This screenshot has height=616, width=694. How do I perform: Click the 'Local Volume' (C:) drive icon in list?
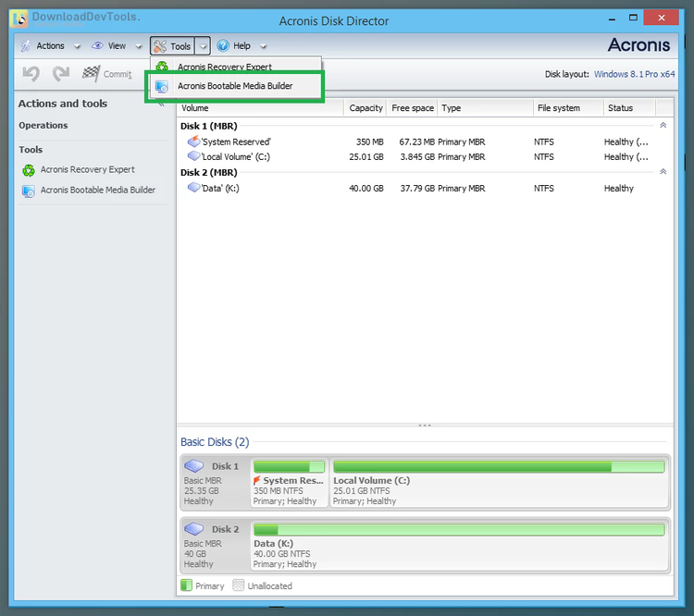tap(193, 155)
